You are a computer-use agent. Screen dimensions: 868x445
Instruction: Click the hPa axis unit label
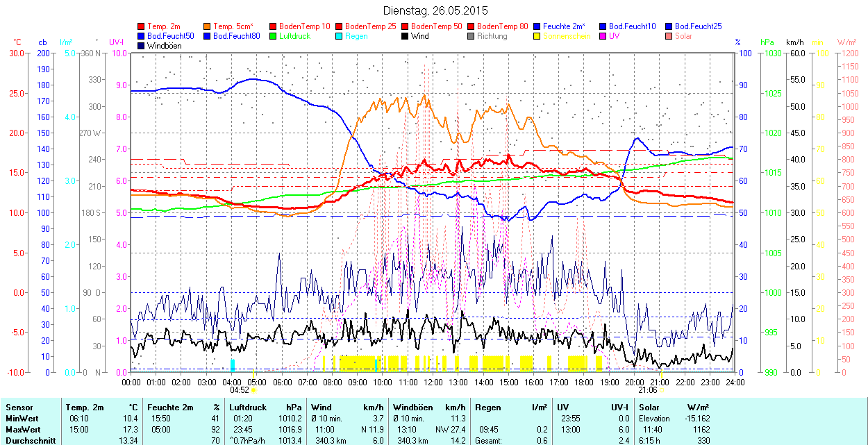pos(768,42)
